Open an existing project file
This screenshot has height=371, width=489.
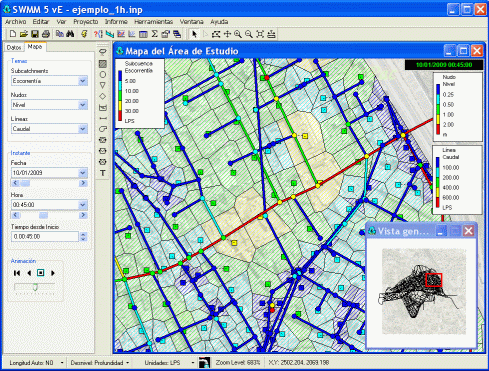point(23,34)
